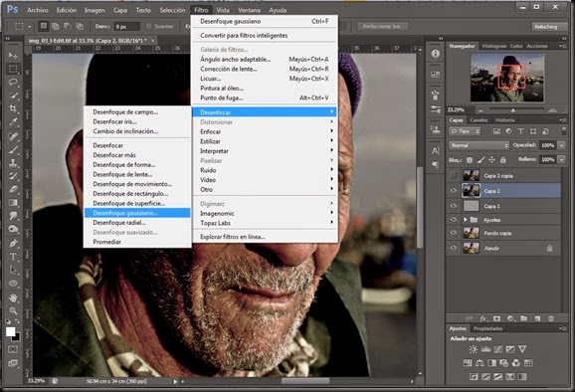Open the marquee tool preset picker arrow
The image size is (575, 392).
(29, 27)
